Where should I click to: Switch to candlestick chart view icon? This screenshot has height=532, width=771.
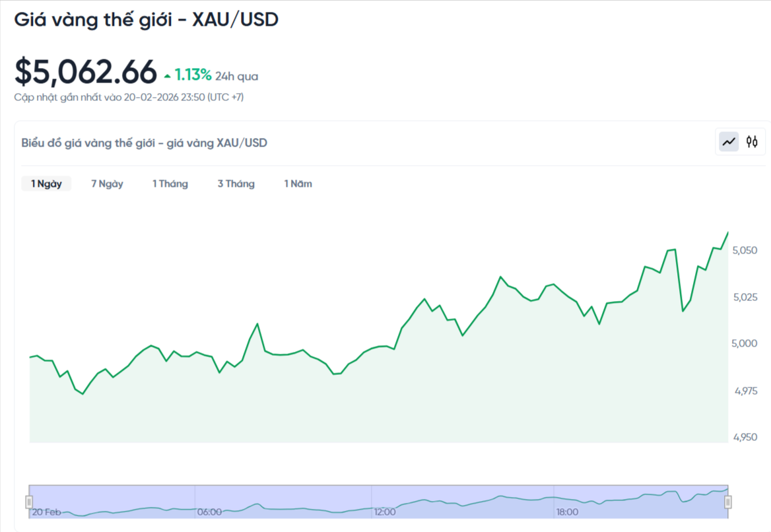click(x=752, y=141)
